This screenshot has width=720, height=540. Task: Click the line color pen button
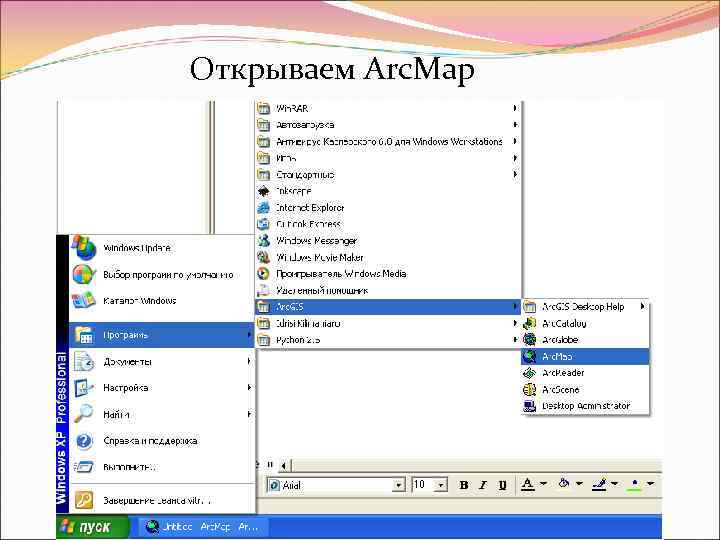(599, 484)
